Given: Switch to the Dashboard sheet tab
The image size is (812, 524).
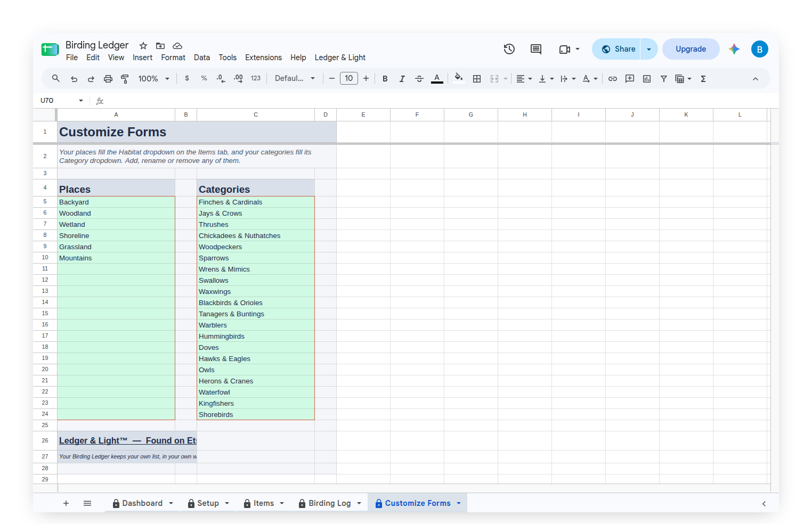Looking at the screenshot, I should point(142,503).
